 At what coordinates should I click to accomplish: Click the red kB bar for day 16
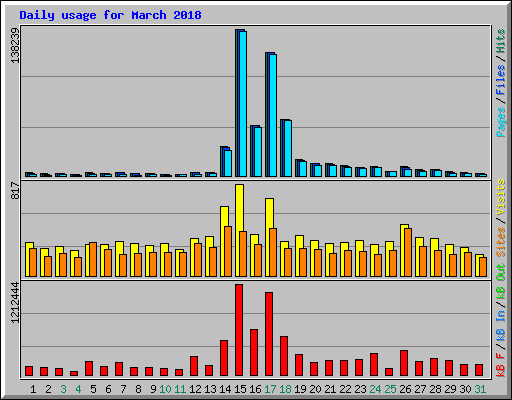(x=254, y=353)
